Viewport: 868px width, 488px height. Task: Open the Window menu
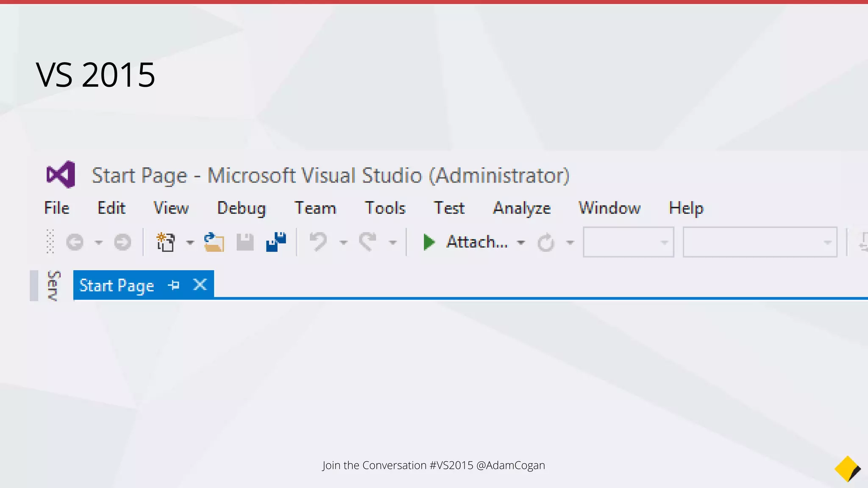tap(610, 208)
